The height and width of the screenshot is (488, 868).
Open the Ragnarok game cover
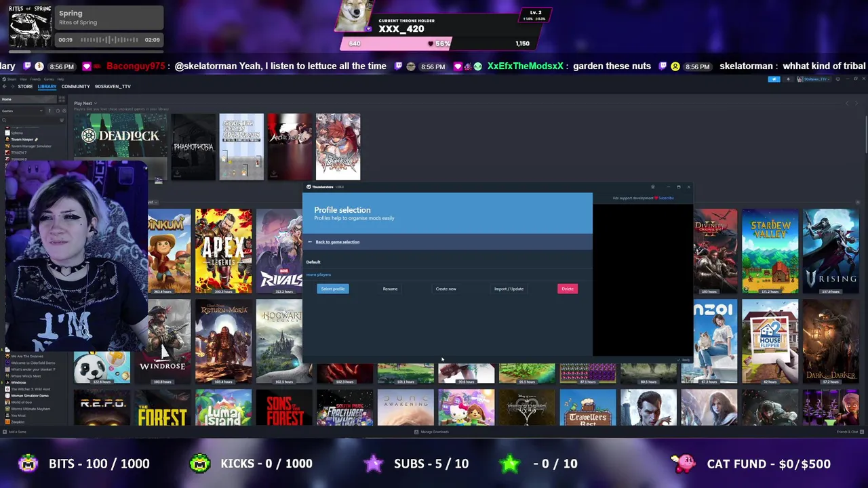coord(338,146)
